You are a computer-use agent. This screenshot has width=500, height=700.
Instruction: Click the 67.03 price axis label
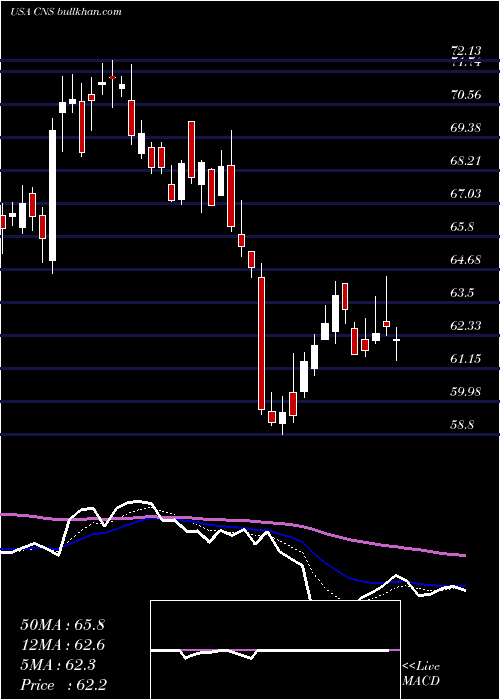(x=466, y=194)
